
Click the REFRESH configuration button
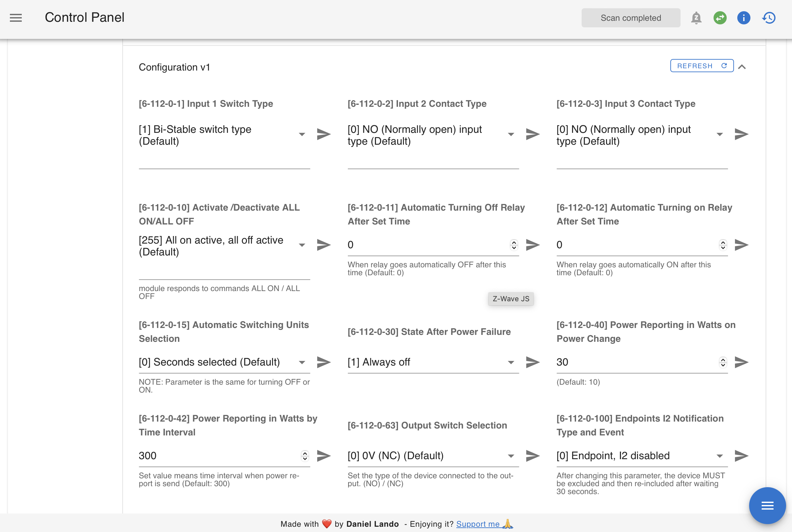tap(702, 66)
